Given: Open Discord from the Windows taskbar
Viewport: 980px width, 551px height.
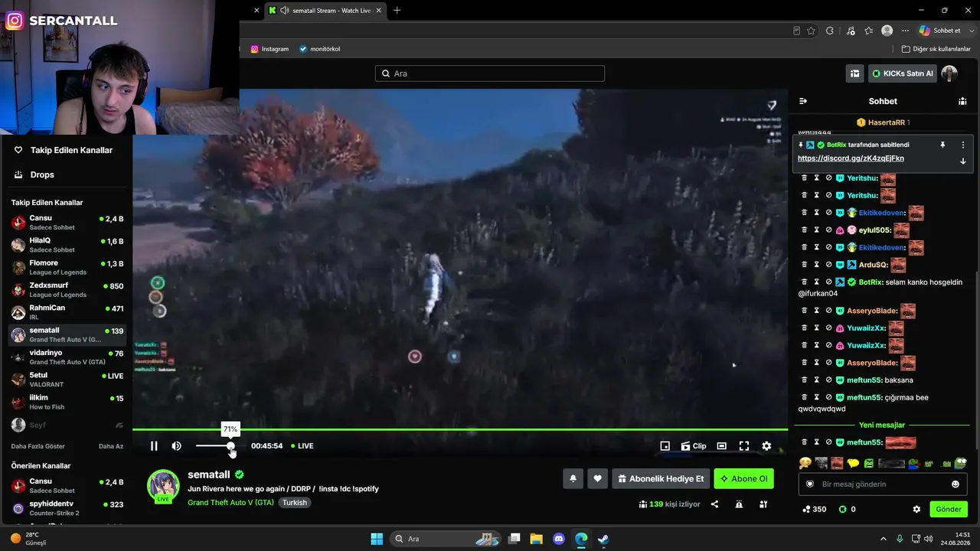Looking at the screenshot, I should pos(559,539).
